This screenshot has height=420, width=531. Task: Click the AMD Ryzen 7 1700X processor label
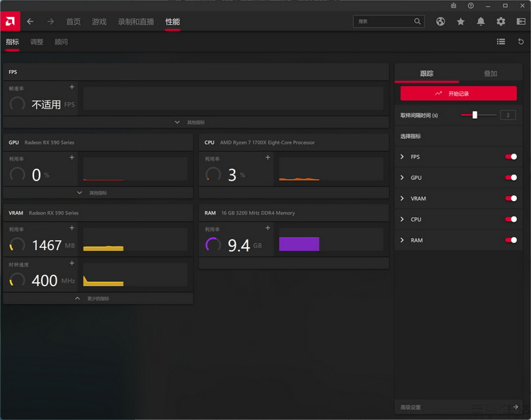267,142
